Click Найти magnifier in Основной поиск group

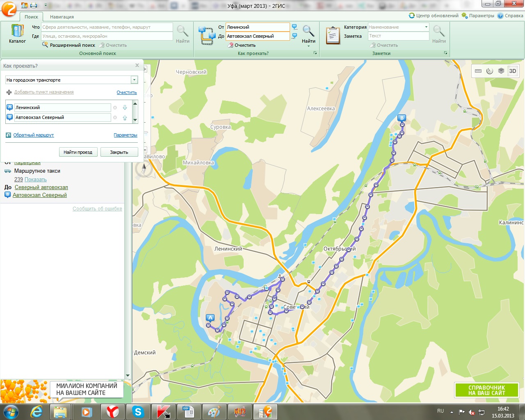pyautogui.click(x=183, y=34)
